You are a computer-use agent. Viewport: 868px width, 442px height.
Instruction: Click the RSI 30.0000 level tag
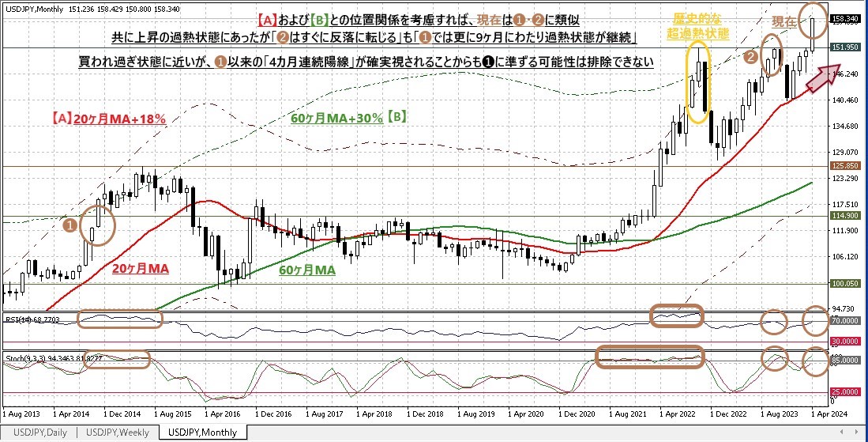click(845, 342)
